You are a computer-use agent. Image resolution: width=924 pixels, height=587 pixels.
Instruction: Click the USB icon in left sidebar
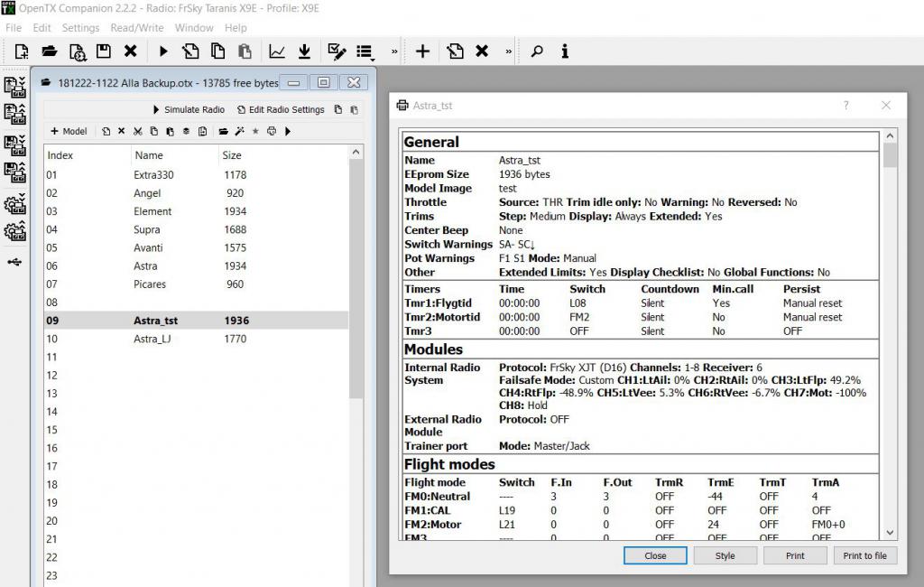coord(14,263)
